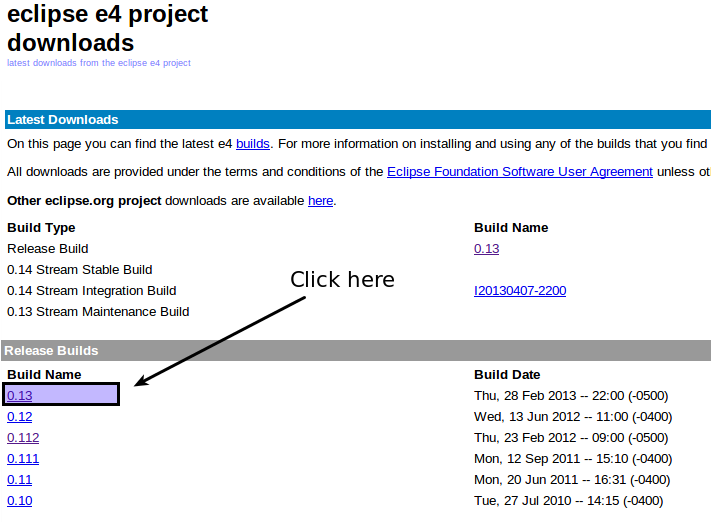Select the '0.14 Stream Stable Build' row label

pyautogui.click(x=80, y=270)
